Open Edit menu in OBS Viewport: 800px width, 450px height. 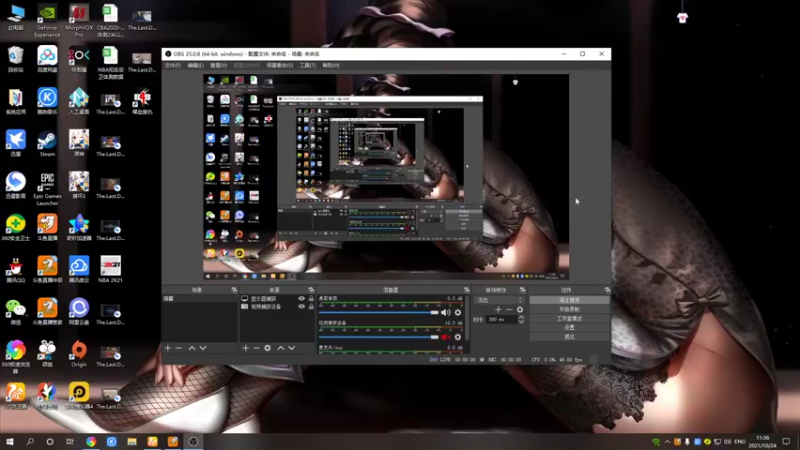[x=195, y=65]
